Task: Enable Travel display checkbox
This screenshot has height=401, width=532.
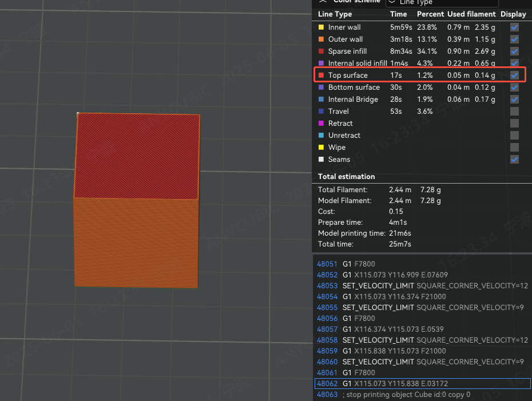Action: pos(514,112)
